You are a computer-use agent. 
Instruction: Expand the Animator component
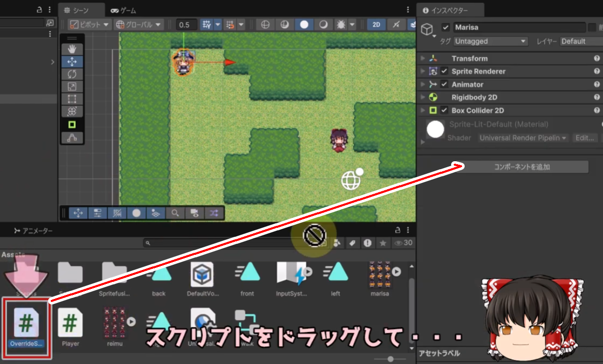point(423,85)
